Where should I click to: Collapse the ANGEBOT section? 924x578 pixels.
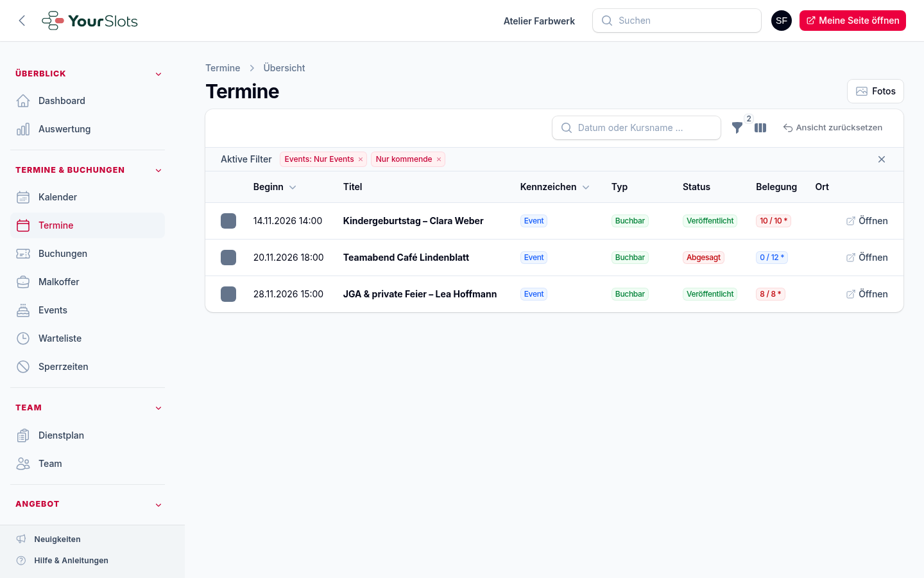[158, 505]
